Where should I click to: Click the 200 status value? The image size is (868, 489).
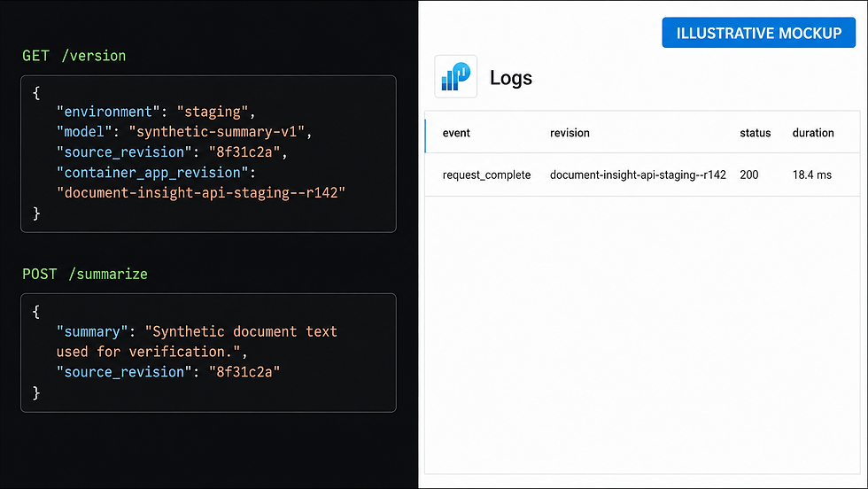pyautogui.click(x=749, y=175)
